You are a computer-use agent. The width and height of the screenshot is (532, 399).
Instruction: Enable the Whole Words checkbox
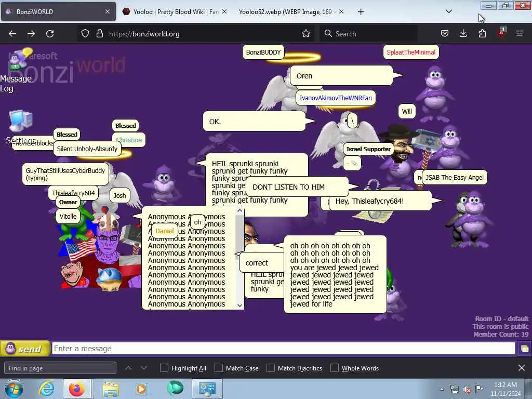coord(335,368)
